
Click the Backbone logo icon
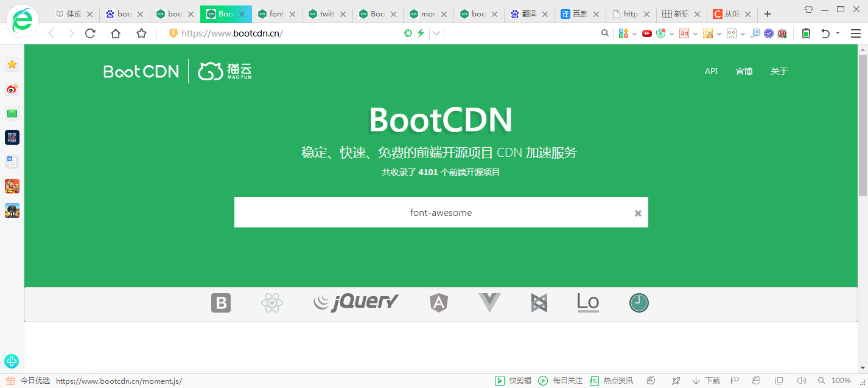coord(539,303)
